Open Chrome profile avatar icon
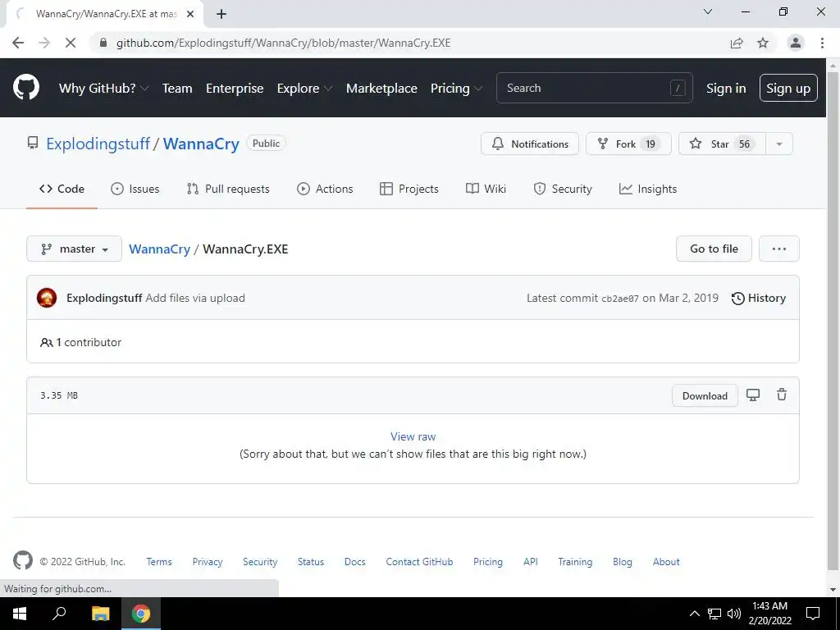The height and width of the screenshot is (630, 840). 796,43
